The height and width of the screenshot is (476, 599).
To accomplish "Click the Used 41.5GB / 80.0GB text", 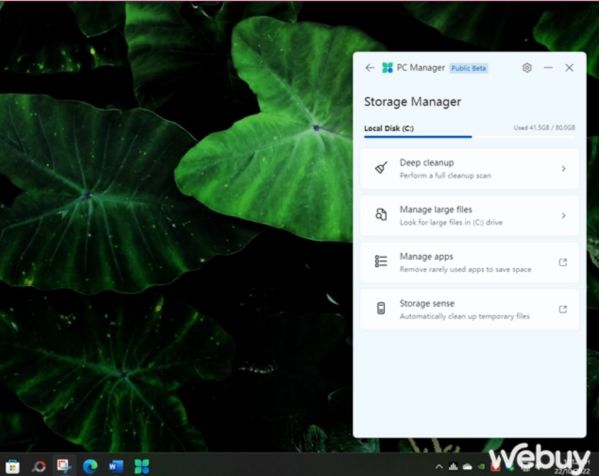I will coord(544,128).
